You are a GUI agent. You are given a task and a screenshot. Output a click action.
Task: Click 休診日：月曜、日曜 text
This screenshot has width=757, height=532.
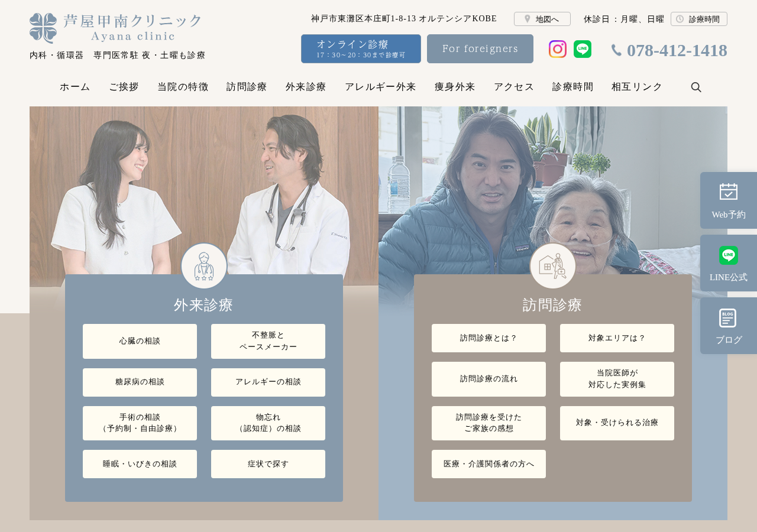coord(624,19)
